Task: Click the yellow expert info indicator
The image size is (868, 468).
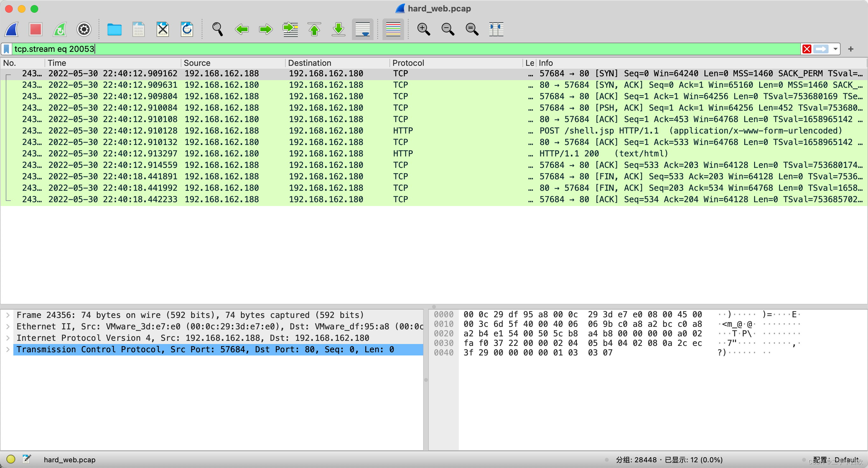Action: click(11, 459)
